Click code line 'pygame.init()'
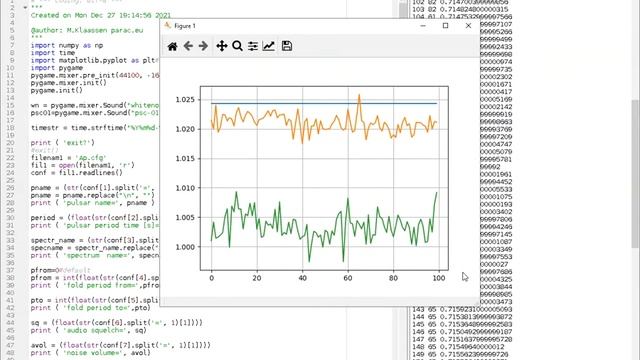 [56, 90]
